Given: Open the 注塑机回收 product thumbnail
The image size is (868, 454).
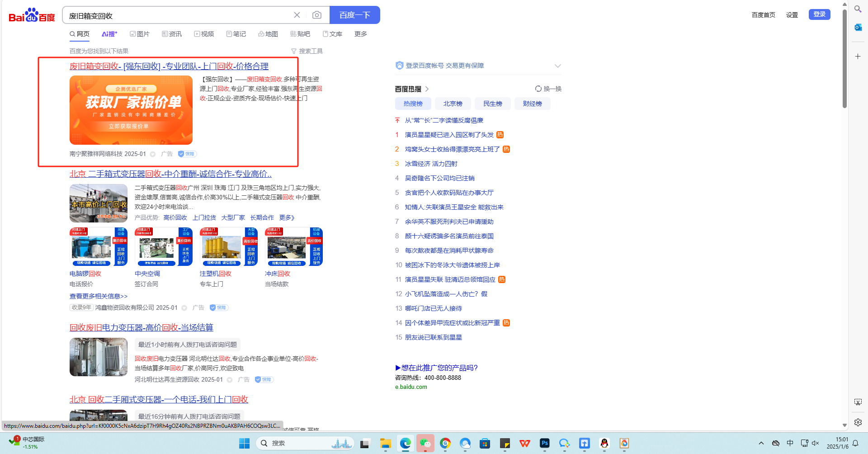Looking at the screenshot, I should point(229,247).
